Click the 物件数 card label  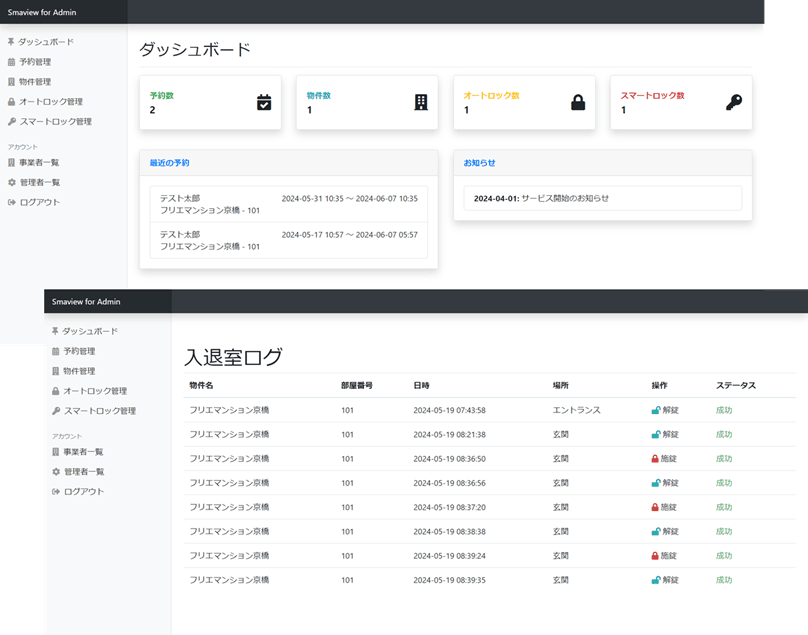coord(318,95)
